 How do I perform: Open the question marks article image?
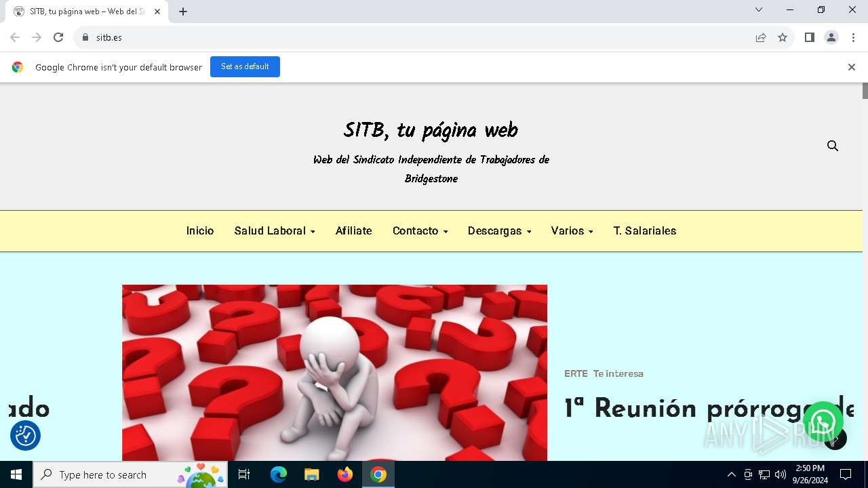pyautogui.click(x=334, y=373)
